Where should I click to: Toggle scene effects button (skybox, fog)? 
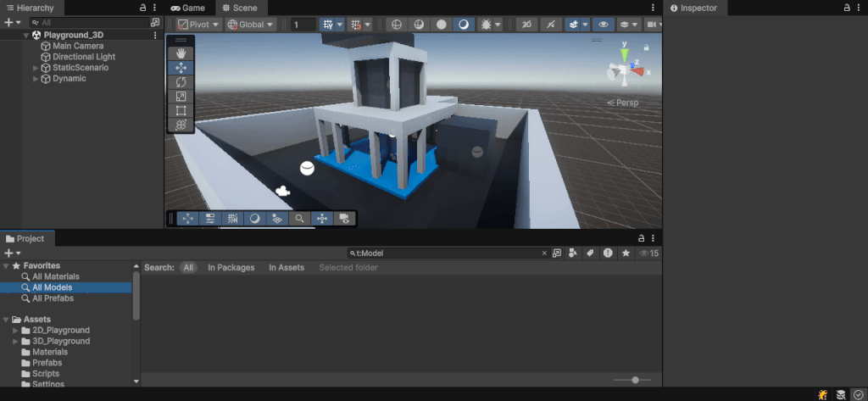(x=574, y=25)
